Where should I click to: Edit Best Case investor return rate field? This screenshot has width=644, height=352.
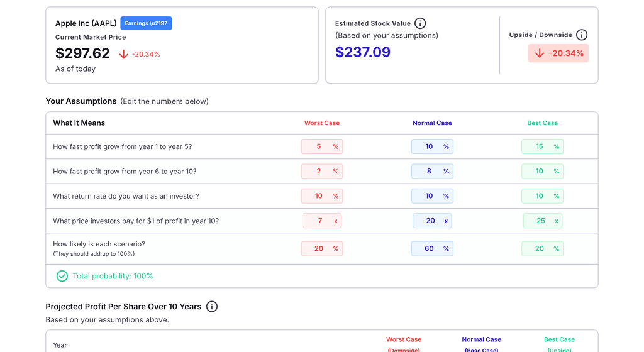coord(542,196)
